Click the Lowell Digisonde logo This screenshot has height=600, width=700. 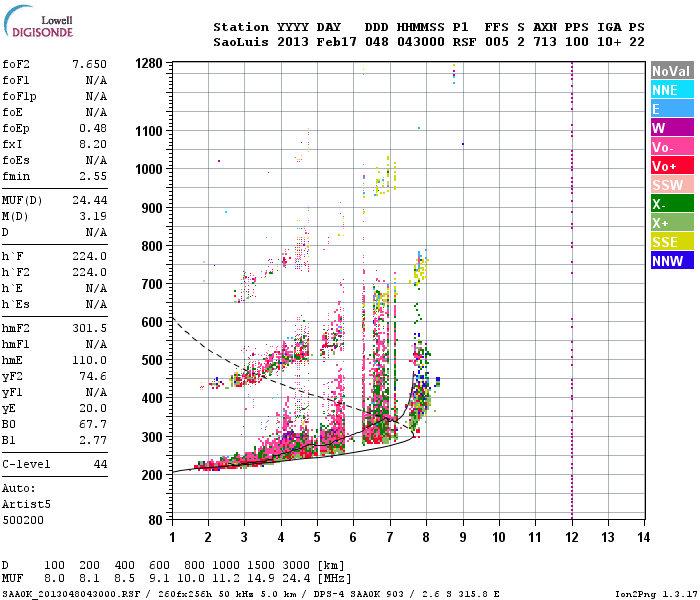coord(38,21)
